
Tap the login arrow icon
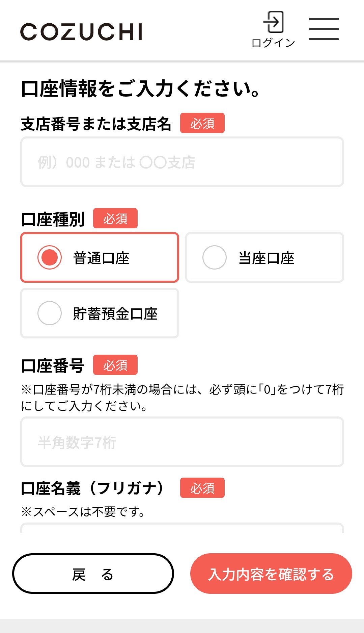click(273, 22)
